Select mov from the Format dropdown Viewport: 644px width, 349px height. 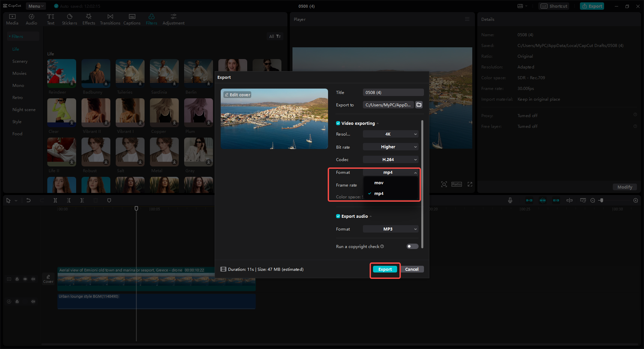(378, 183)
